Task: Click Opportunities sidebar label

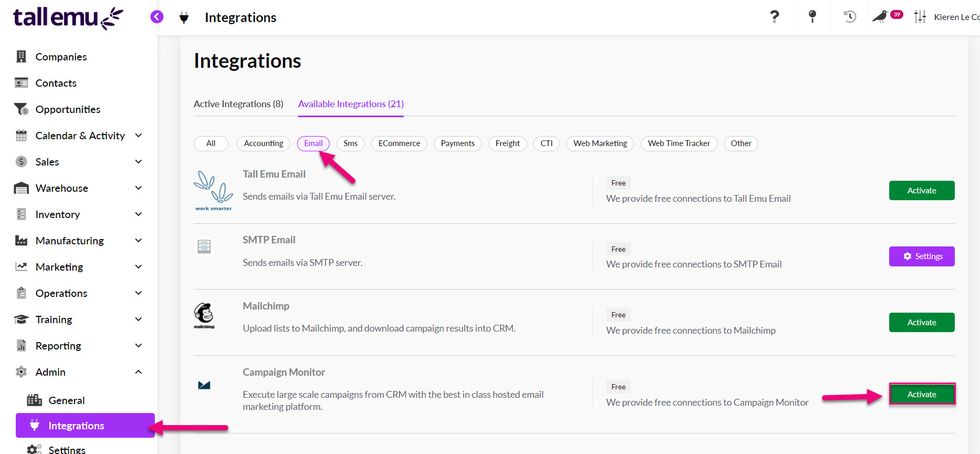Action: click(x=68, y=109)
